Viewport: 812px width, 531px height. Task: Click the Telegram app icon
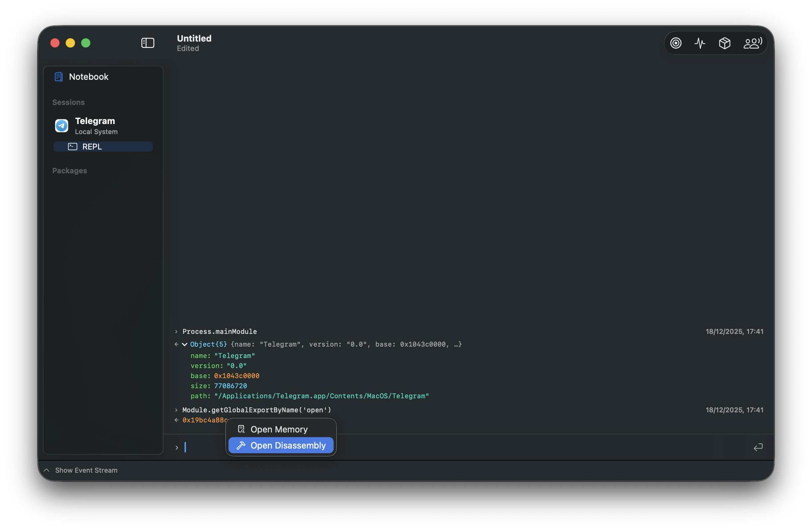coord(62,126)
